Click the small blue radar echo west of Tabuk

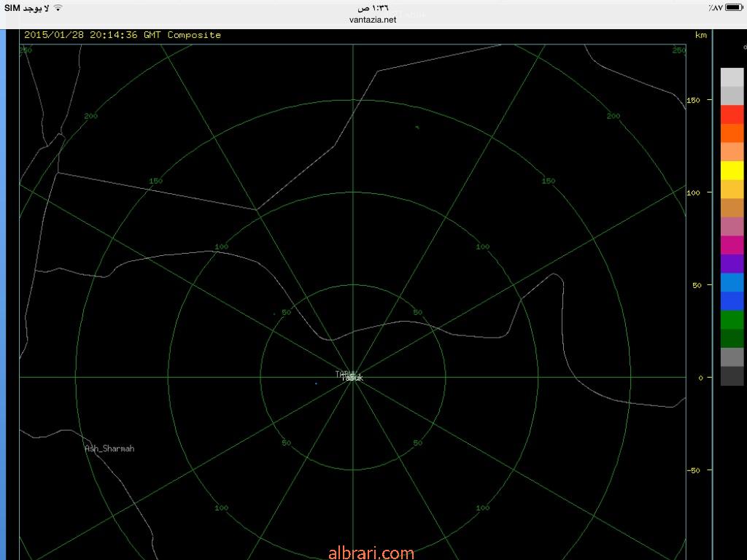pyautogui.click(x=316, y=384)
